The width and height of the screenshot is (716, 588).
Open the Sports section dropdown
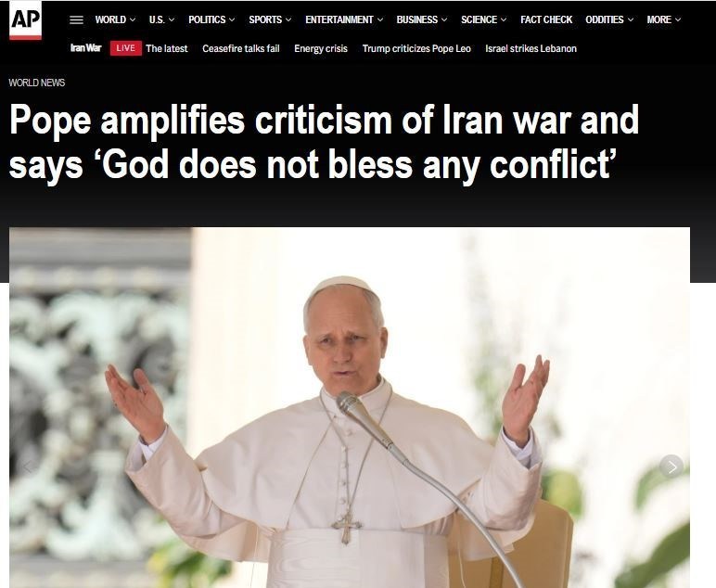click(x=270, y=19)
